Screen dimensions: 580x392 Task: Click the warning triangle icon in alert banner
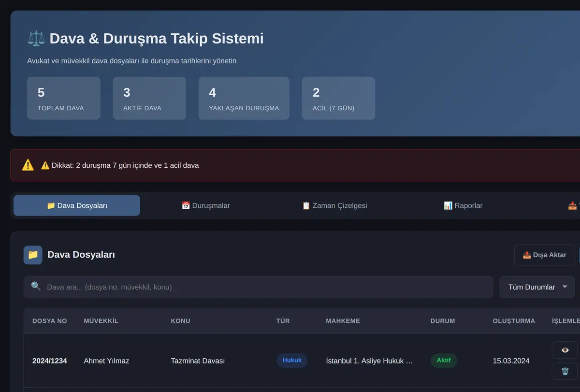[x=28, y=165]
